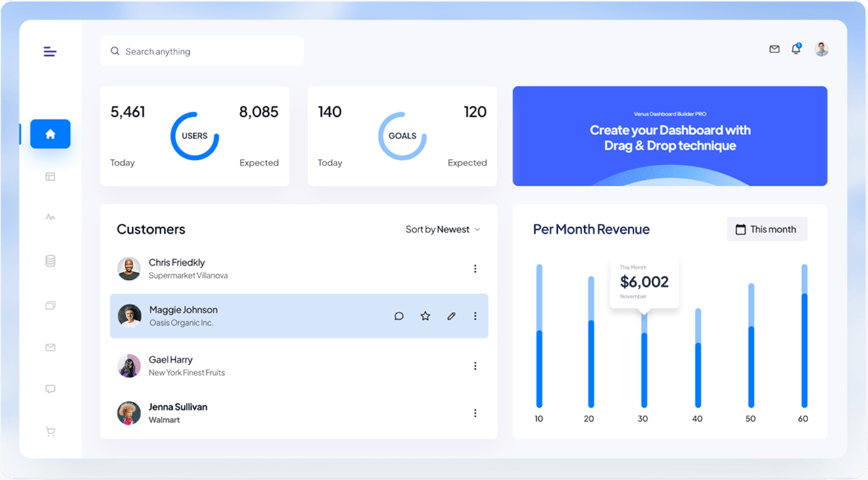
Task: Select Chris Friedkly's avatar
Action: pos(129,269)
